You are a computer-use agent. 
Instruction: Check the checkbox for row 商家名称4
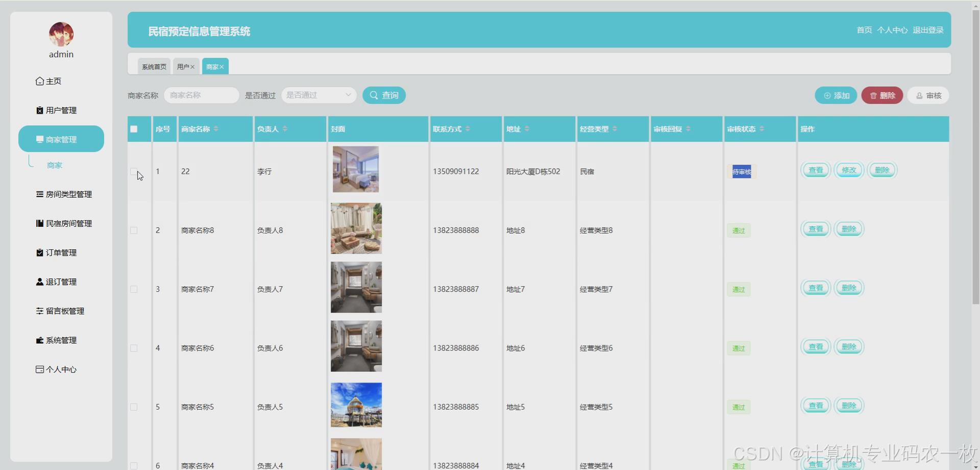134,465
